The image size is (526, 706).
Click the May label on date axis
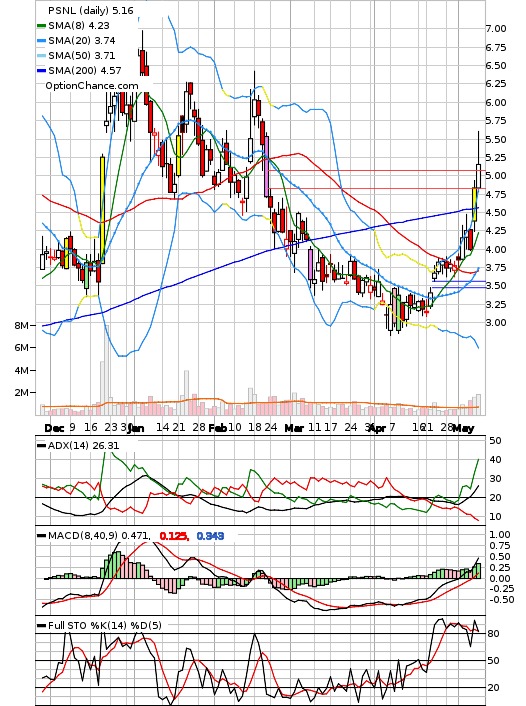(x=463, y=428)
